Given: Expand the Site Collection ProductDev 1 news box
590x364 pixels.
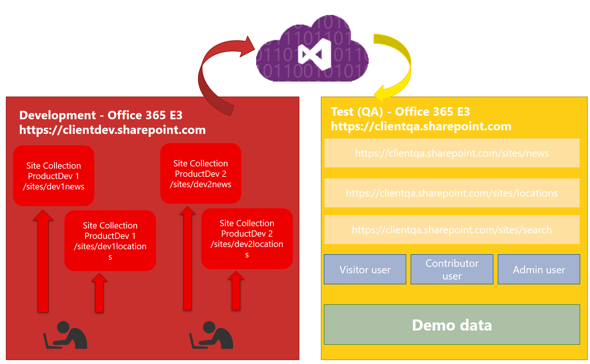Looking at the screenshot, I should click(x=54, y=175).
